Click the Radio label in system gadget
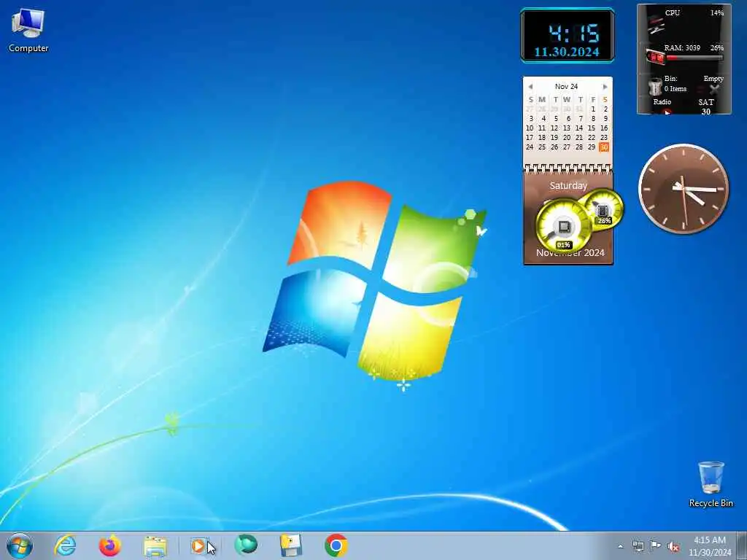 [x=662, y=102]
